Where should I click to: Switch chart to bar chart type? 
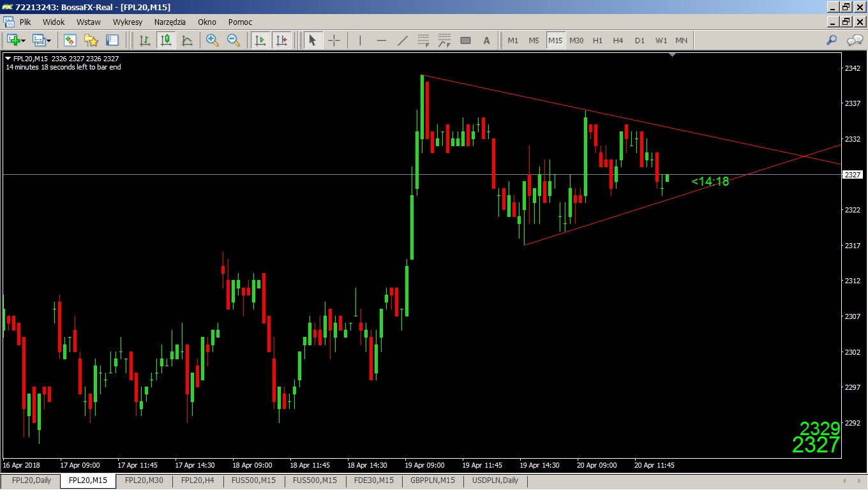[145, 40]
